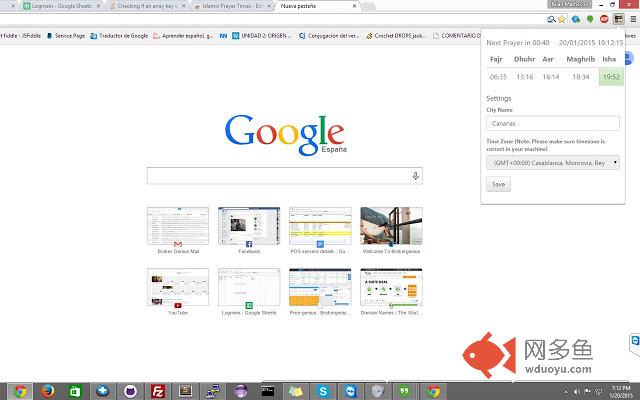Select the Nueva pestaña tab

point(315,6)
